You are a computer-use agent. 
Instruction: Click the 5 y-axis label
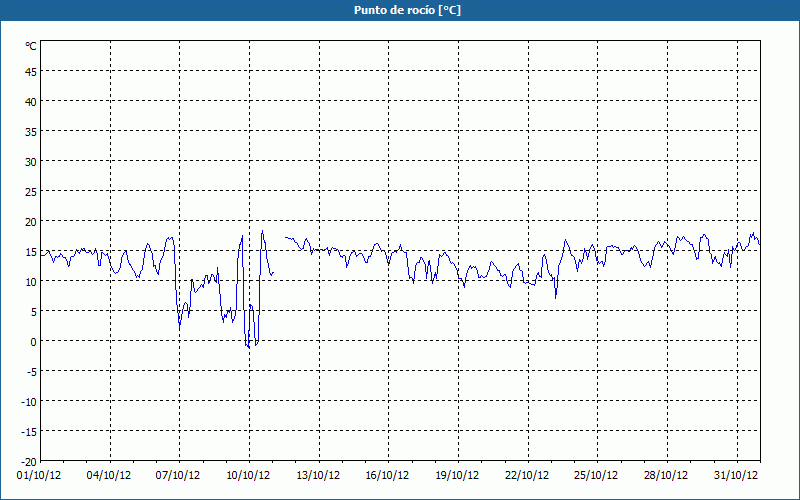click(x=34, y=313)
